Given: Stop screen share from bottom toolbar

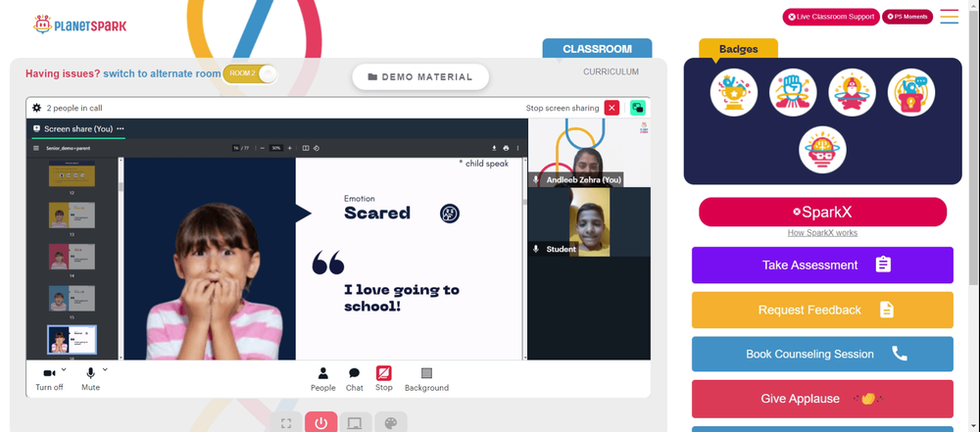Looking at the screenshot, I should (x=384, y=379).
